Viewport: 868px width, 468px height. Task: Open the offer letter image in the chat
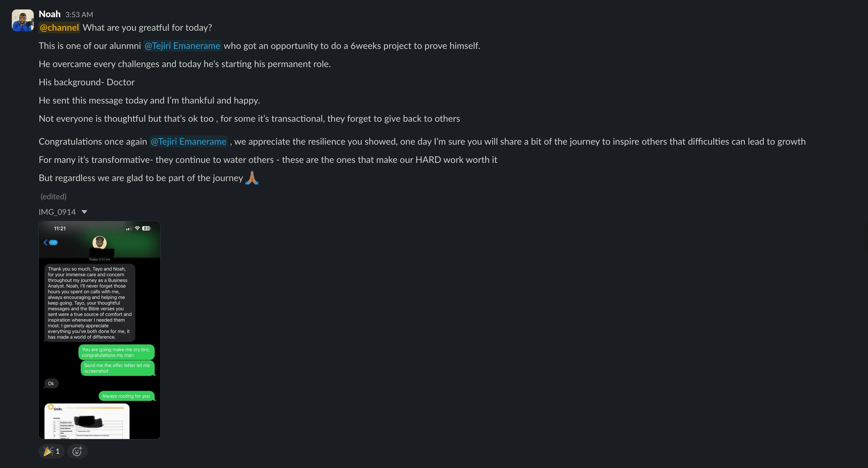click(x=87, y=421)
